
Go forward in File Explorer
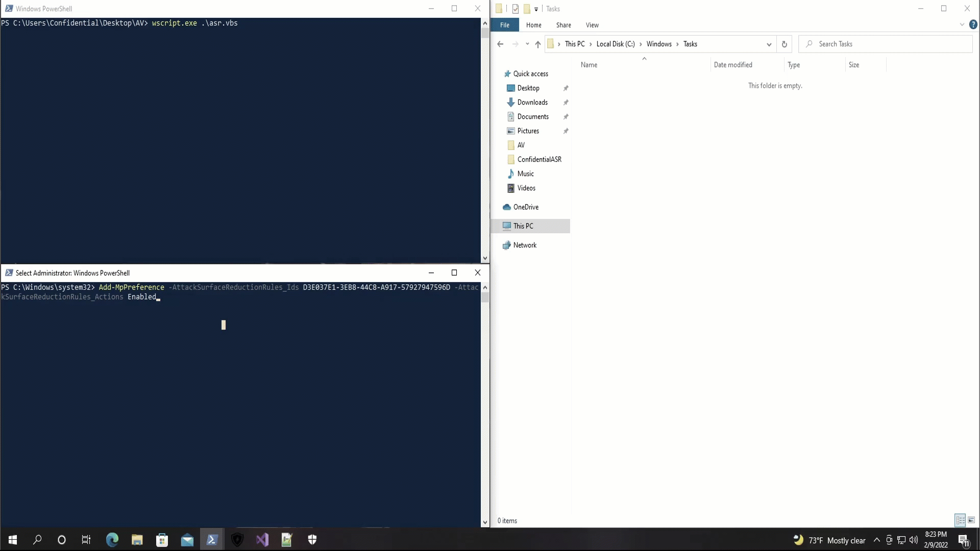[516, 44]
